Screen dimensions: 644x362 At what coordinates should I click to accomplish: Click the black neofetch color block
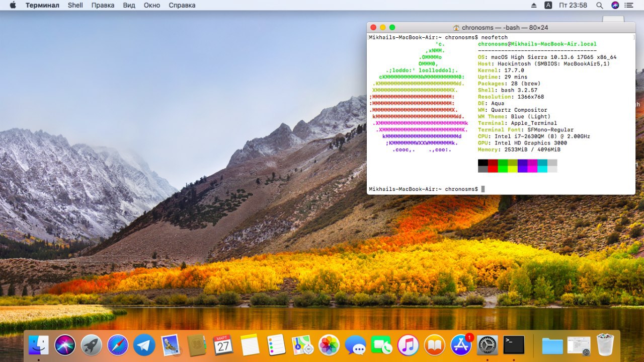pos(483,163)
